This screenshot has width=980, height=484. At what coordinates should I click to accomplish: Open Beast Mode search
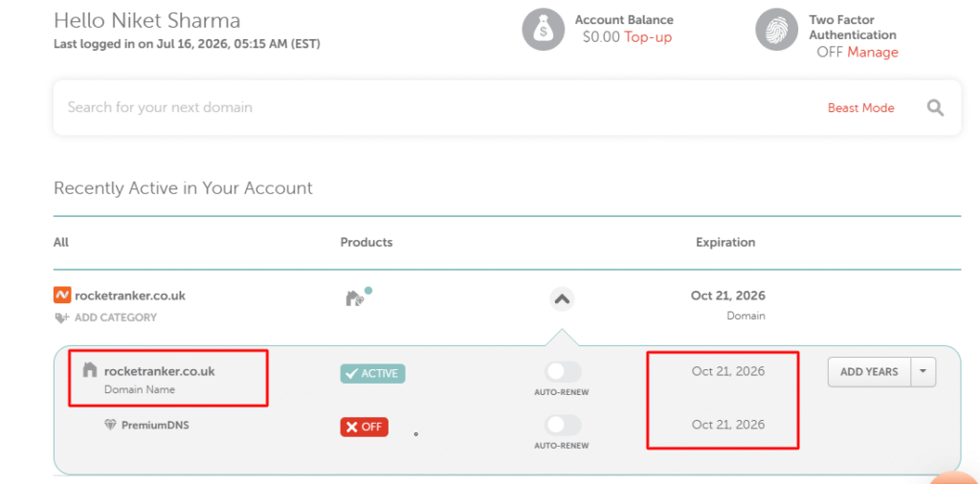(860, 108)
